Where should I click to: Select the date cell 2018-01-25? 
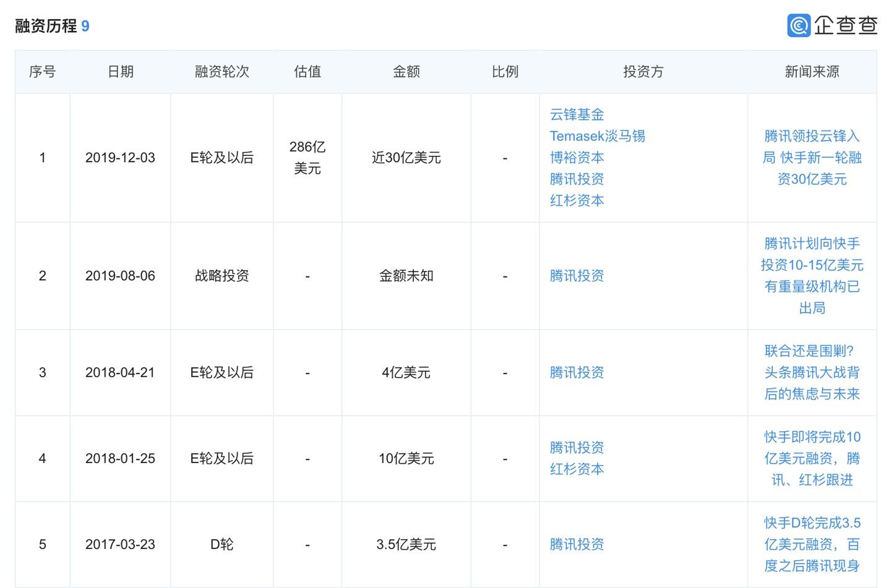point(120,459)
